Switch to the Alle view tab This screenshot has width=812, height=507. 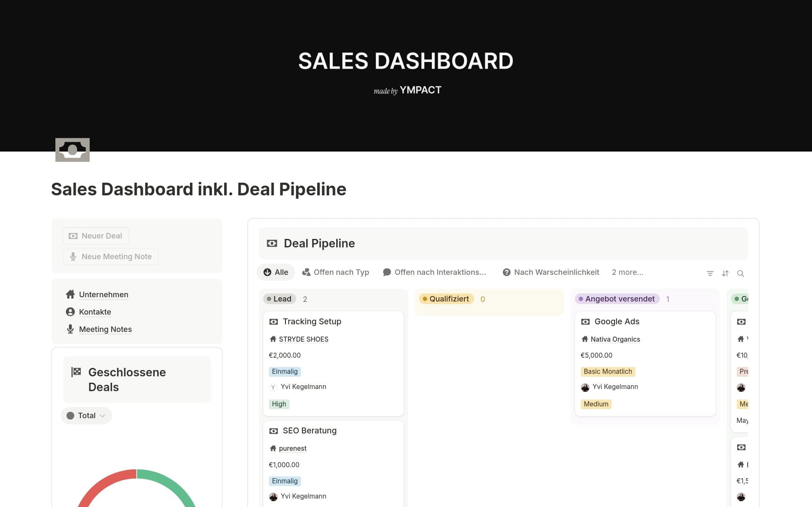pos(276,272)
